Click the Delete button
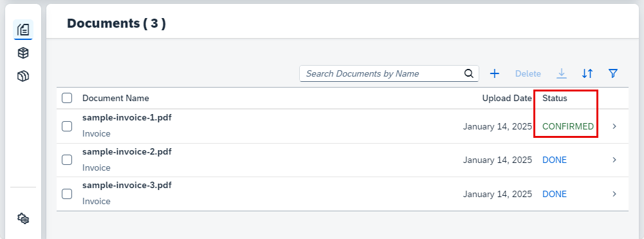Image resolution: width=644 pixels, height=239 pixels. point(528,73)
